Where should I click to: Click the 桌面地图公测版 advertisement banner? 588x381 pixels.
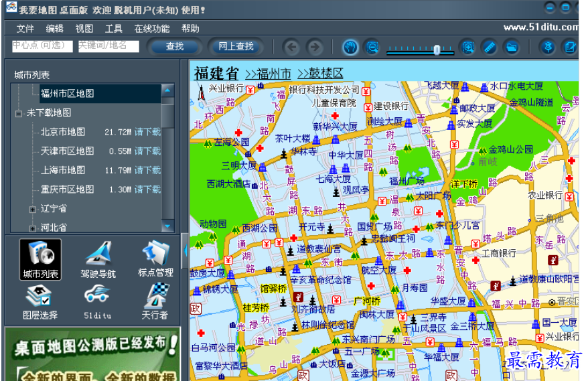(x=92, y=354)
